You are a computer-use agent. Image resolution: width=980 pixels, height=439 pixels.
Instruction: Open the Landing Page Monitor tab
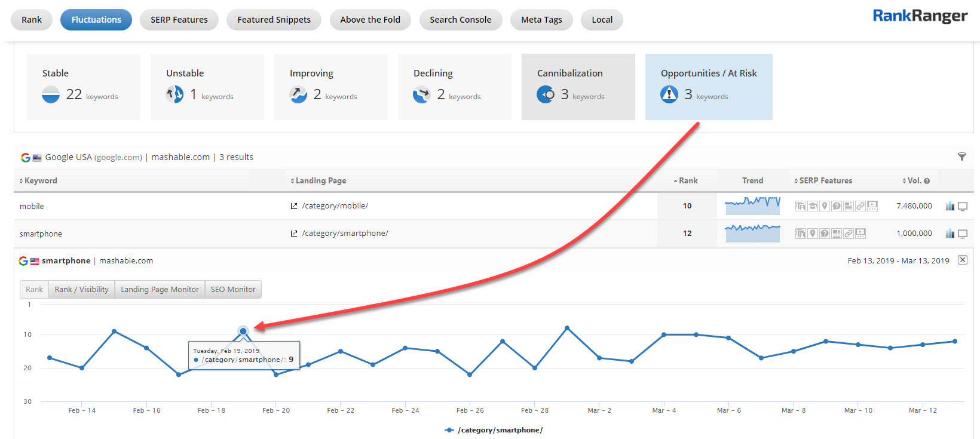(x=160, y=290)
